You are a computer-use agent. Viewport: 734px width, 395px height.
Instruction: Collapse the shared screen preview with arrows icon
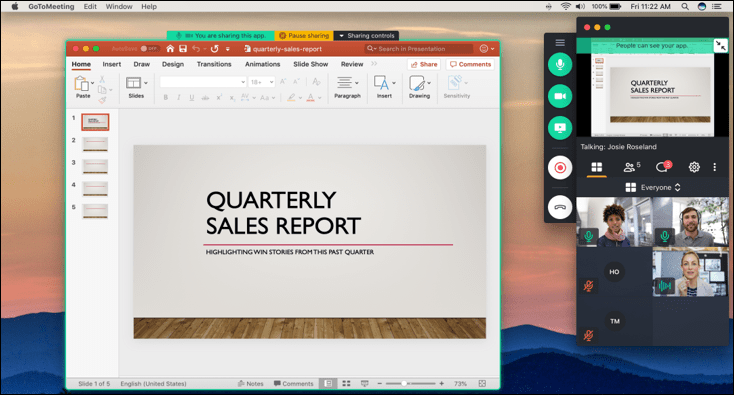(x=720, y=45)
